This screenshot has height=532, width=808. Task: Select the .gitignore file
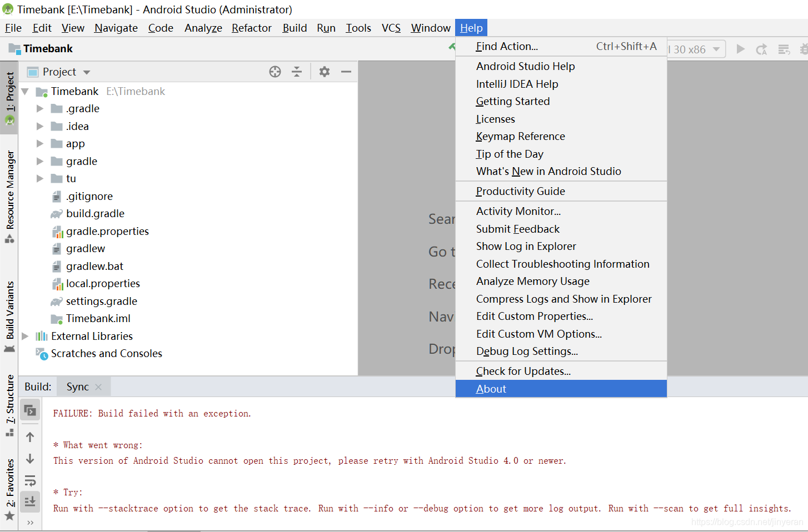pyautogui.click(x=89, y=196)
